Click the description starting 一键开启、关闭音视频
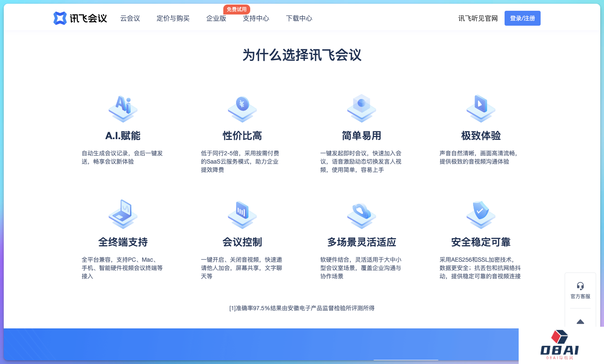Screen dimensions: 604x364 click(242, 268)
